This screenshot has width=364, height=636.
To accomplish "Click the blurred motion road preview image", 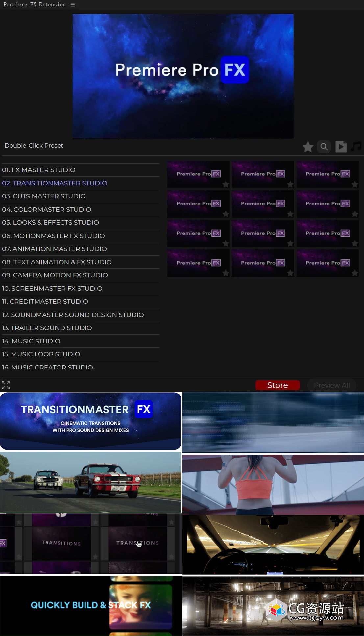I will (x=273, y=422).
